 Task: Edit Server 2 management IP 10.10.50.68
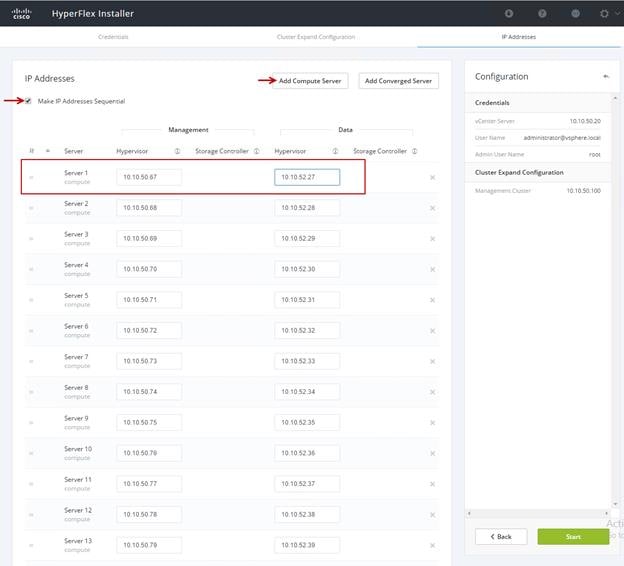tap(149, 207)
